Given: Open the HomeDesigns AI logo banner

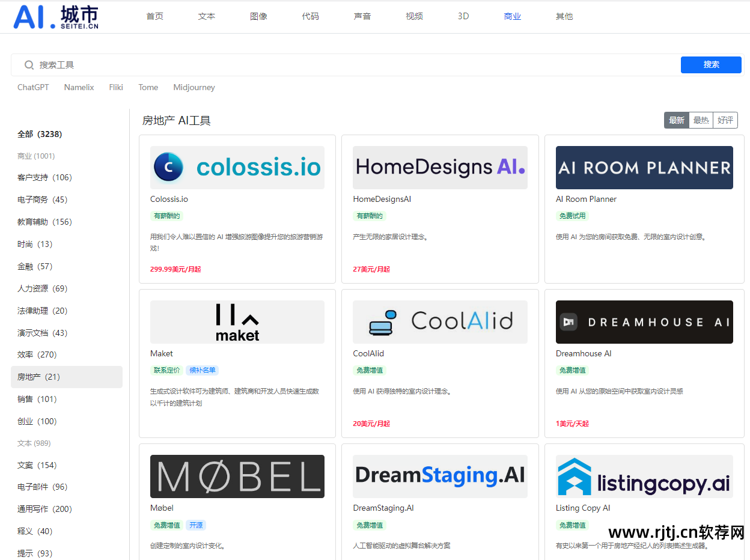Looking at the screenshot, I should click(440, 168).
